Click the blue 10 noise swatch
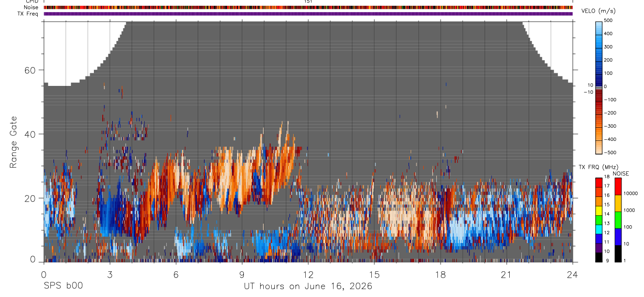The image size is (644, 297). [x=617, y=236]
